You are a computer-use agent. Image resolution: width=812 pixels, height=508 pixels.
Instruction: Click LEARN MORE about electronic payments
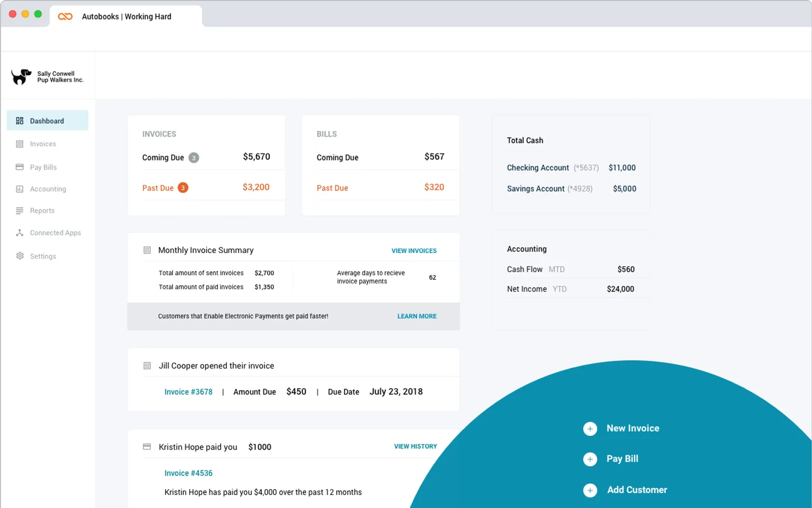417,316
